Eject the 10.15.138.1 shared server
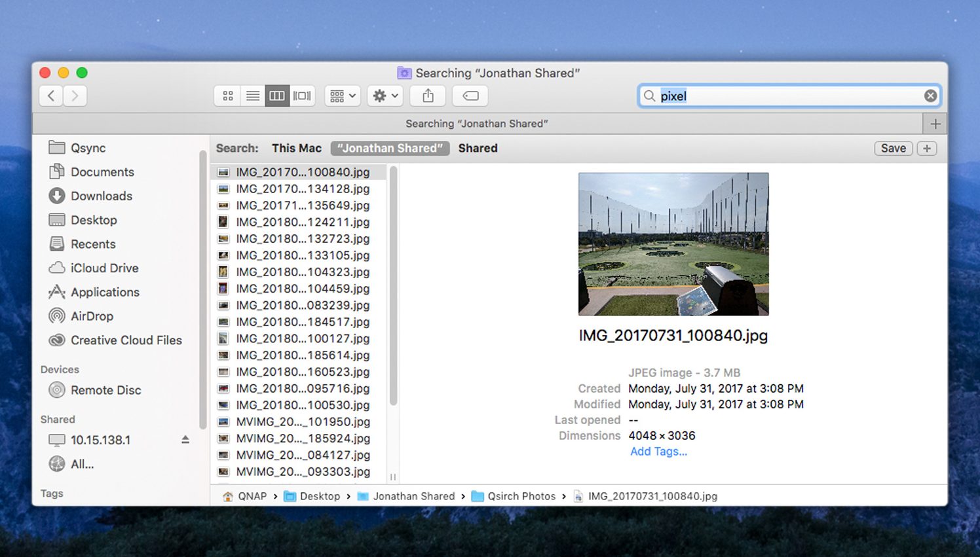Image resolution: width=980 pixels, height=557 pixels. coord(185,440)
